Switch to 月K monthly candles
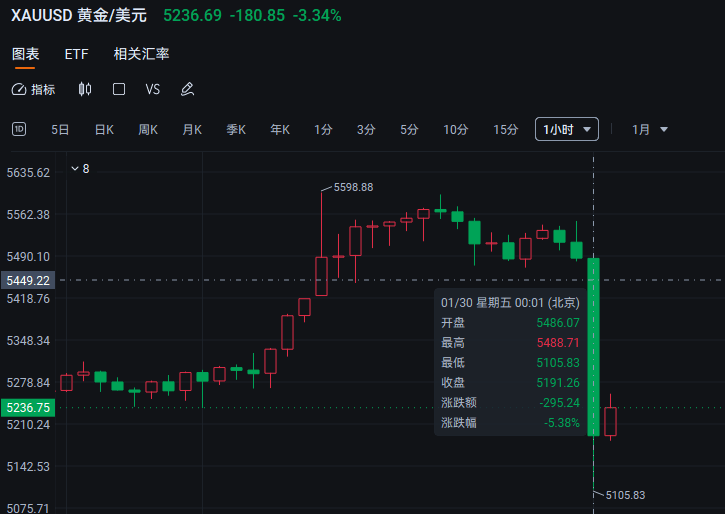 [x=192, y=129]
